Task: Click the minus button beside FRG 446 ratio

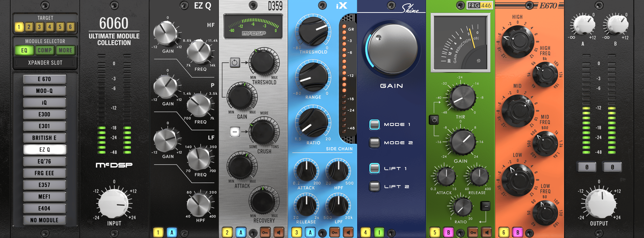Action: [485, 206]
